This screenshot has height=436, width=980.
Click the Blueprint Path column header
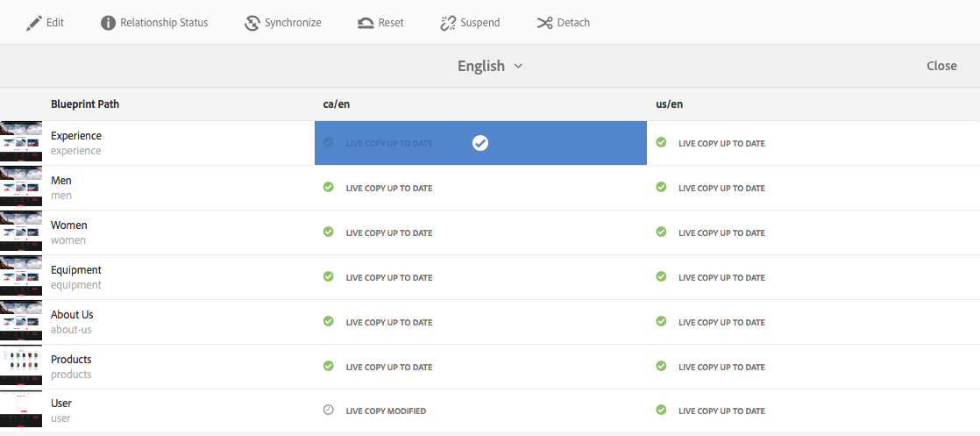click(x=85, y=104)
